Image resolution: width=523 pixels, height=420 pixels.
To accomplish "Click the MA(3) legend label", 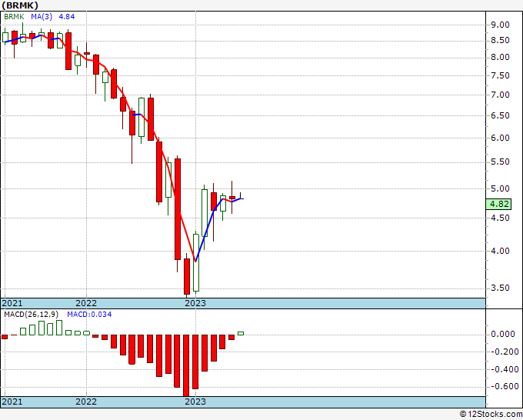I will pyautogui.click(x=42, y=16).
